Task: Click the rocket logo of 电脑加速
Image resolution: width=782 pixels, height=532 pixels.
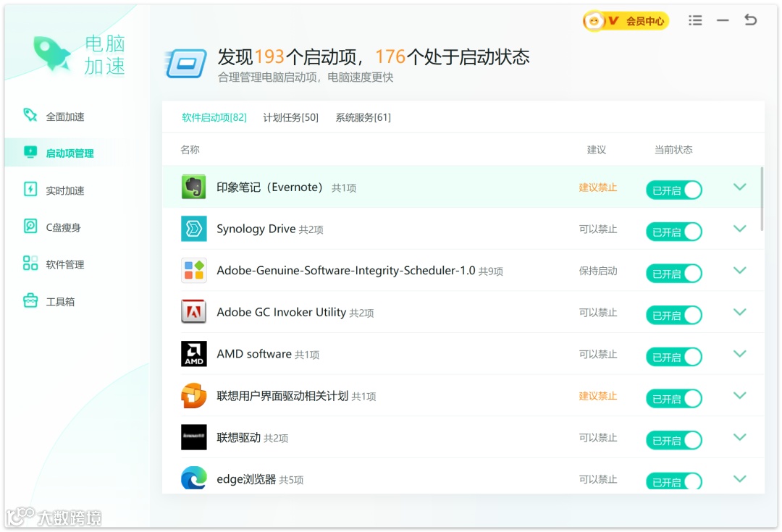Action: [51, 54]
